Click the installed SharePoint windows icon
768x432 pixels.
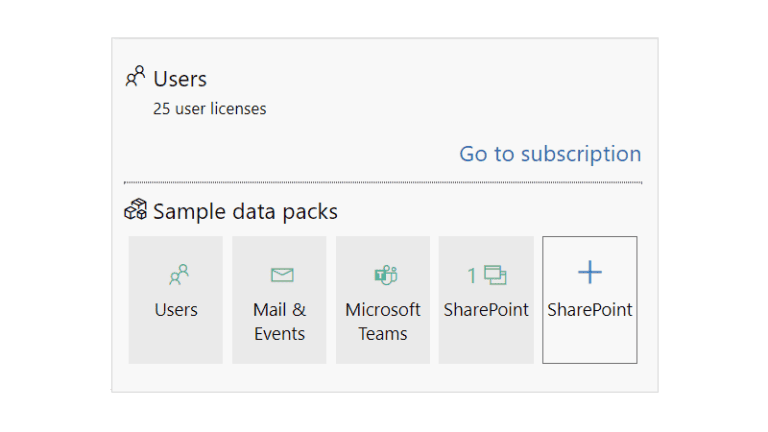495,275
